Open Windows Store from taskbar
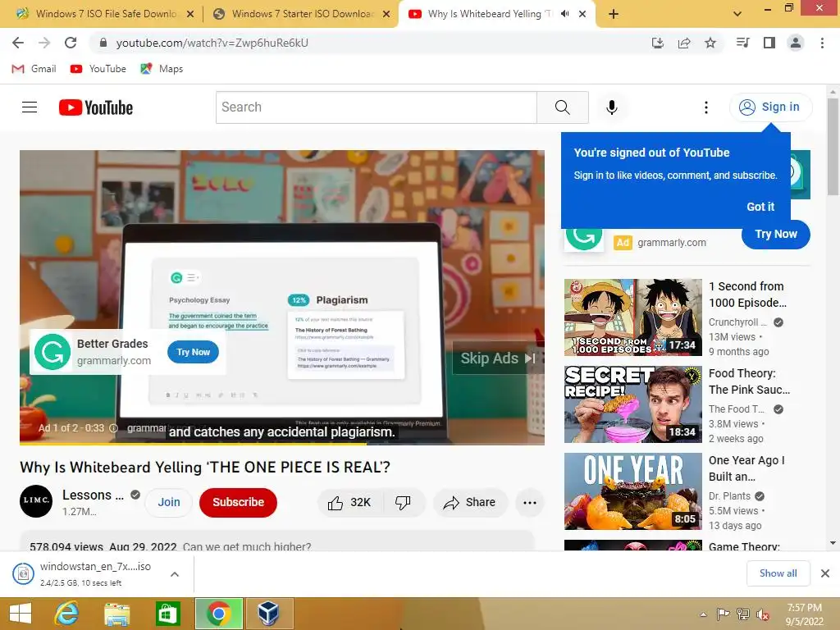Viewport: 840px width, 630px height. 167,614
